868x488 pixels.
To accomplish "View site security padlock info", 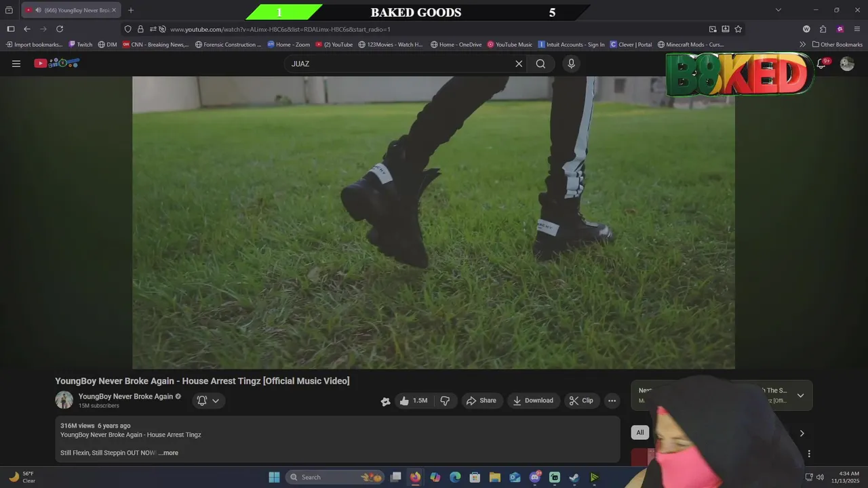I will tap(140, 29).
